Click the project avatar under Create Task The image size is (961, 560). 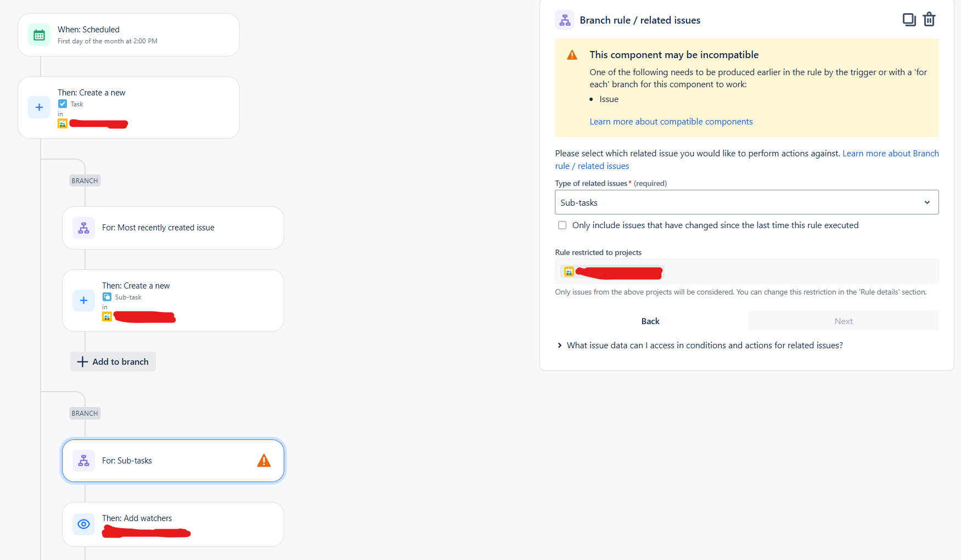(63, 123)
